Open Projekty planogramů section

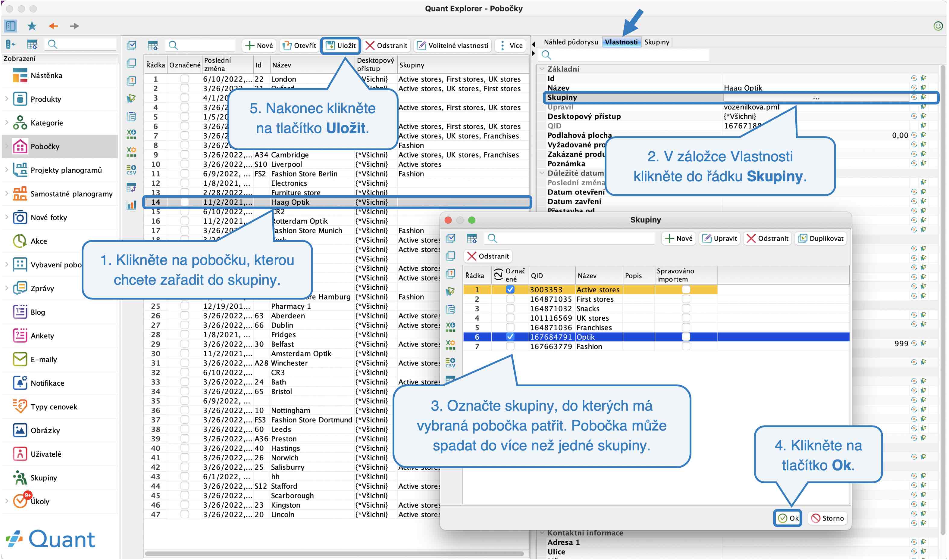tap(66, 170)
